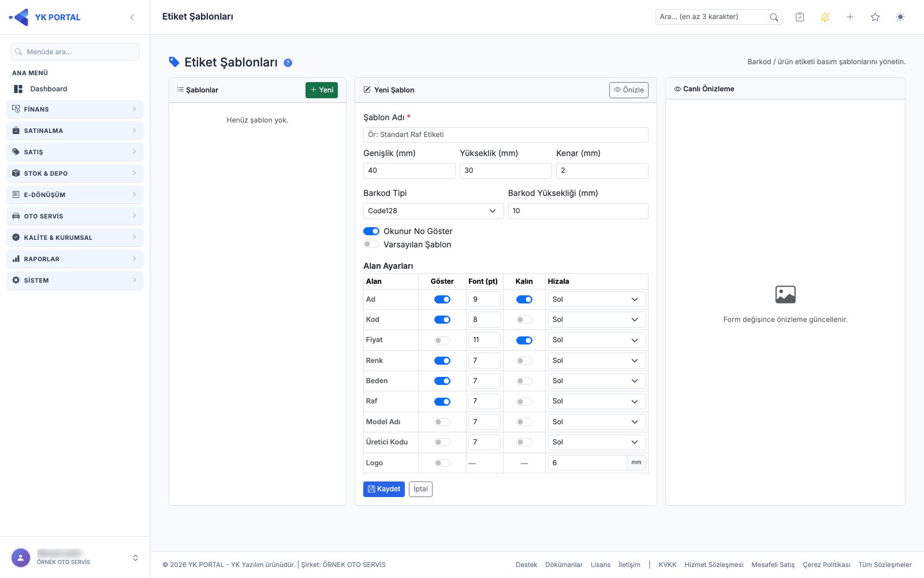Click the user avatar icon
The image size is (924, 578).
click(x=21, y=558)
